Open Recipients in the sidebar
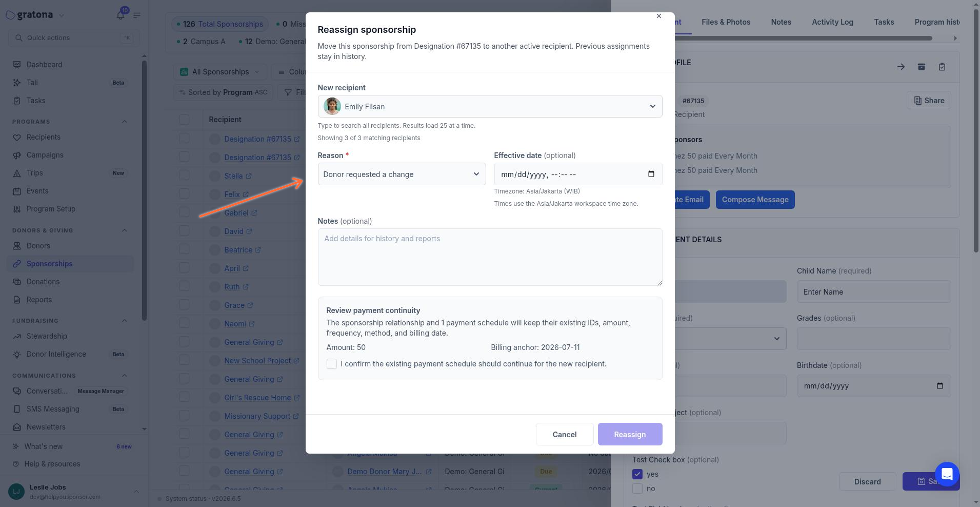The image size is (980, 507). coord(43,137)
